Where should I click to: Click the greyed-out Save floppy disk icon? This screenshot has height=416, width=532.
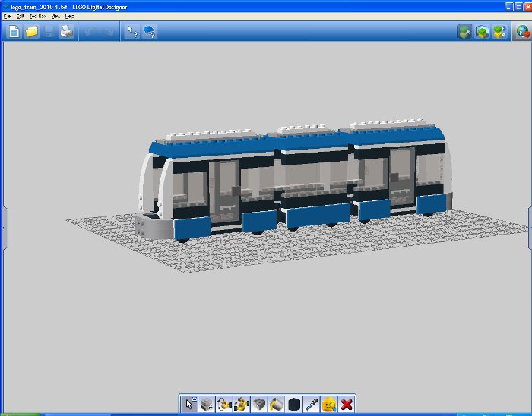pyautogui.click(x=49, y=32)
